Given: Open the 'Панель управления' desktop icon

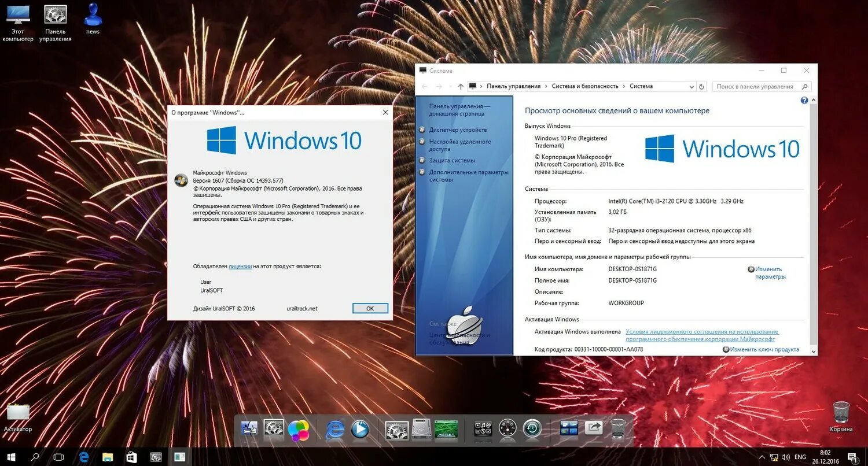Looking at the screenshot, I should pos(56,23).
